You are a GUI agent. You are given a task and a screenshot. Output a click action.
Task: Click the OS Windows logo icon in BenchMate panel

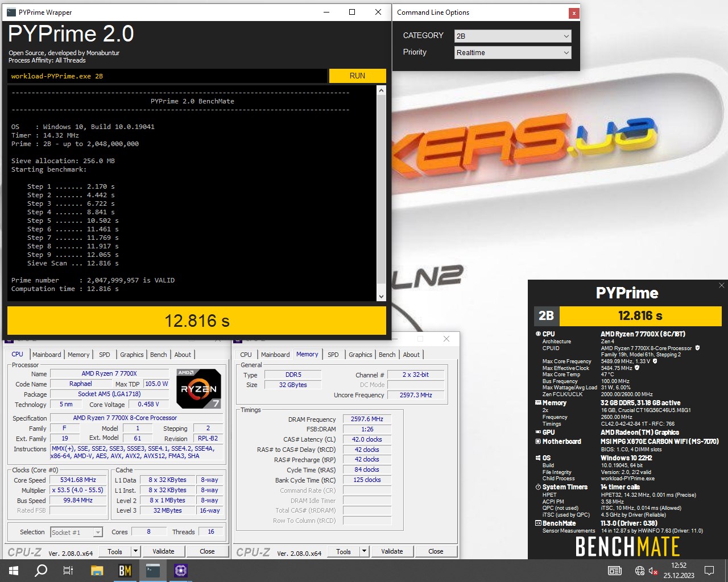[x=538, y=458]
